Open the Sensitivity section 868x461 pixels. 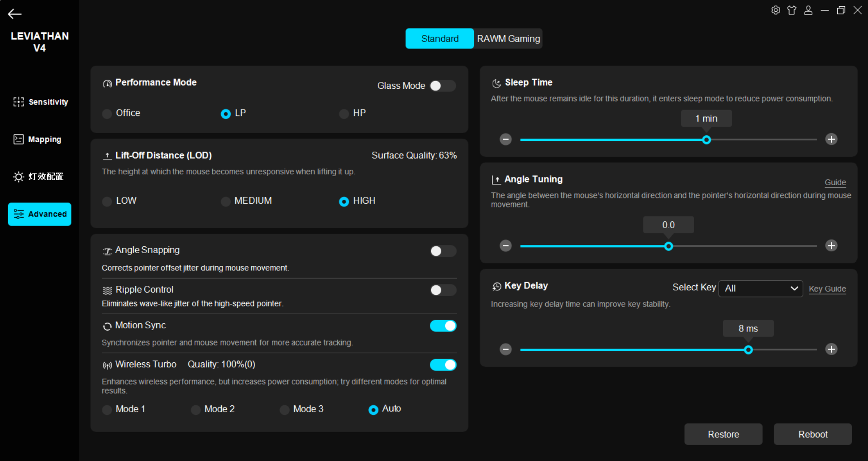(41, 102)
